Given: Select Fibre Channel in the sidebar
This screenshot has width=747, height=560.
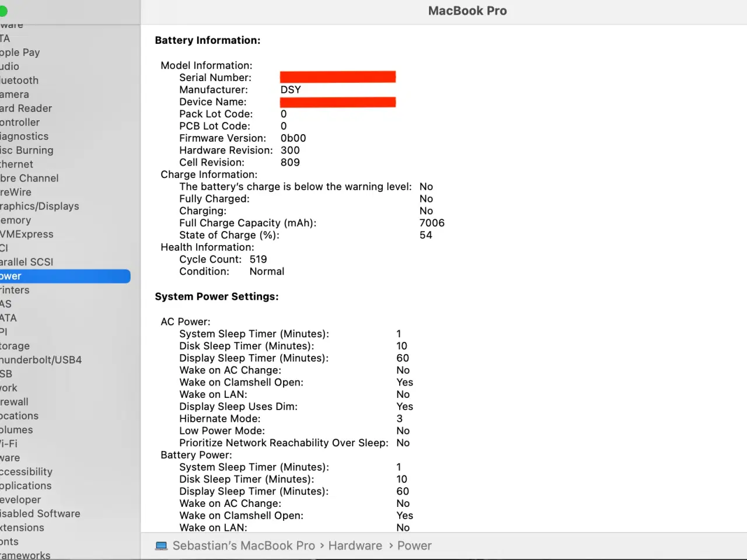Looking at the screenshot, I should (29, 178).
